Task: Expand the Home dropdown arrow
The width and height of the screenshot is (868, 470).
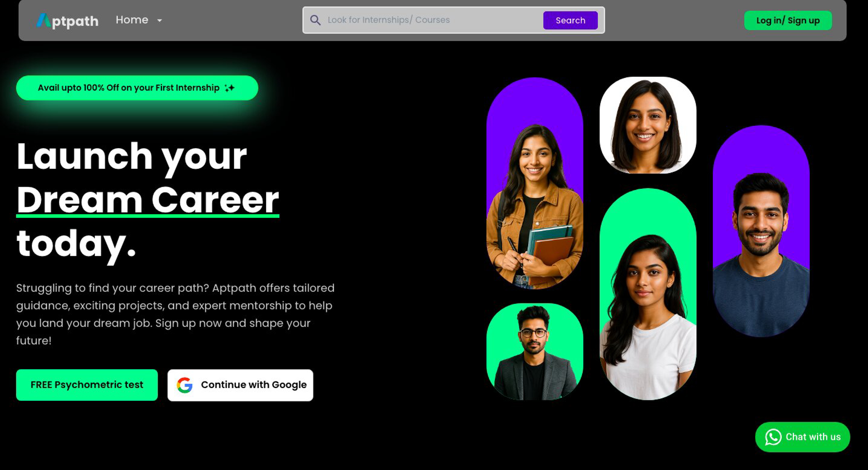Action: coord(160,21)
